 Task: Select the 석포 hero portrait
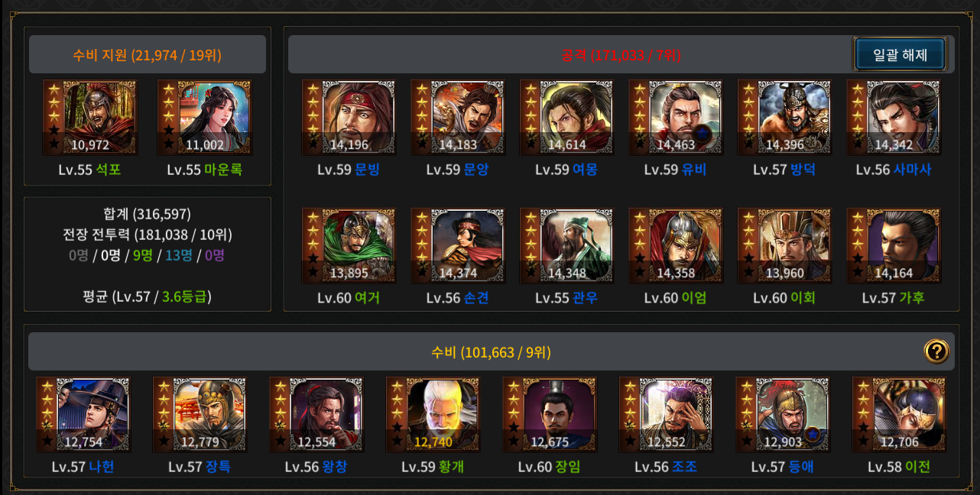tap(89, 118)
